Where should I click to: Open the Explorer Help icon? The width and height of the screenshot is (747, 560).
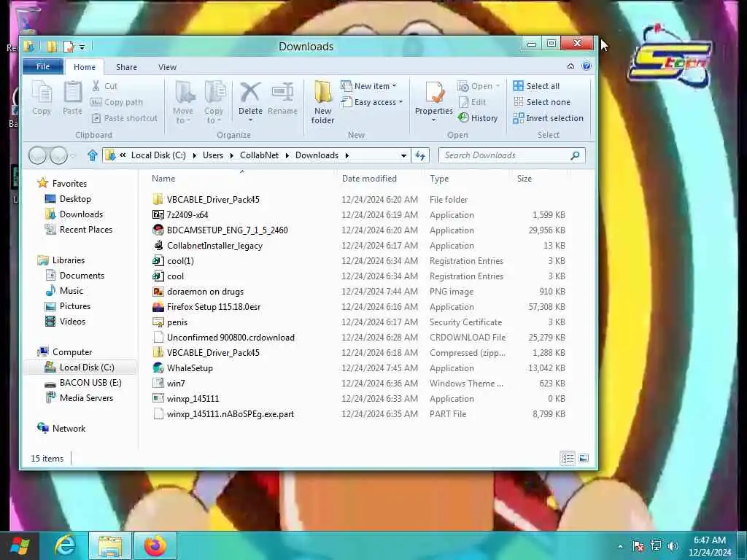(587, 66)
